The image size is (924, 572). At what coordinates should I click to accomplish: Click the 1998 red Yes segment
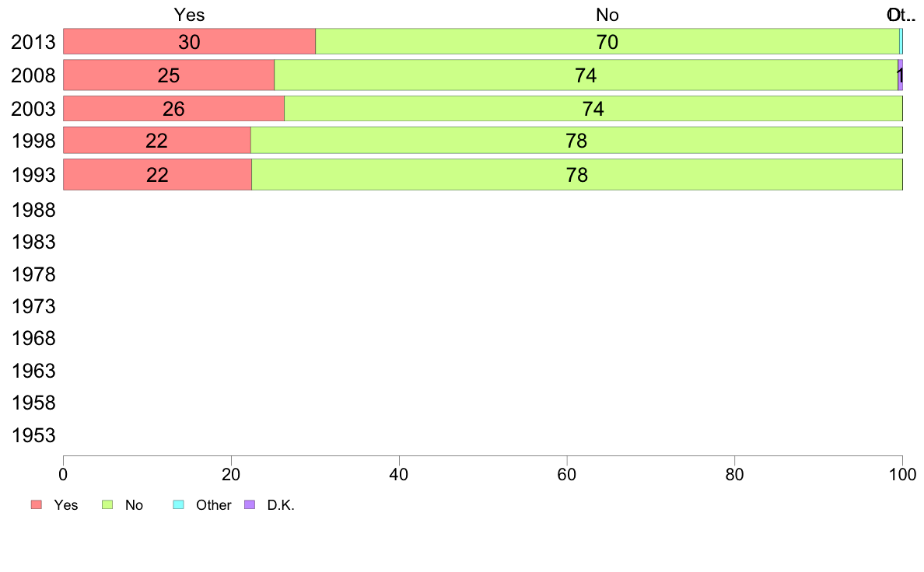tap(156, 141)
